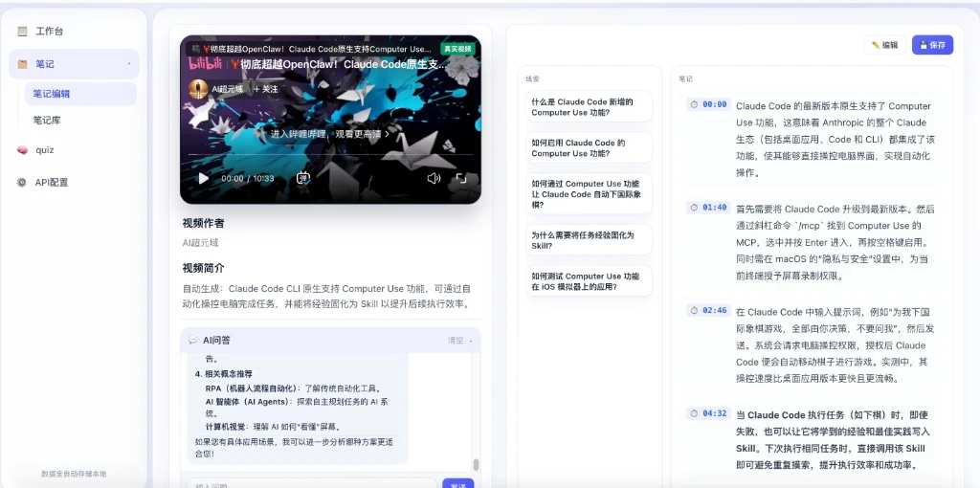The width and height of the screenshot is (980, 488).
Task: Click 清空 to clear AI chat
Action: (456, 341)
